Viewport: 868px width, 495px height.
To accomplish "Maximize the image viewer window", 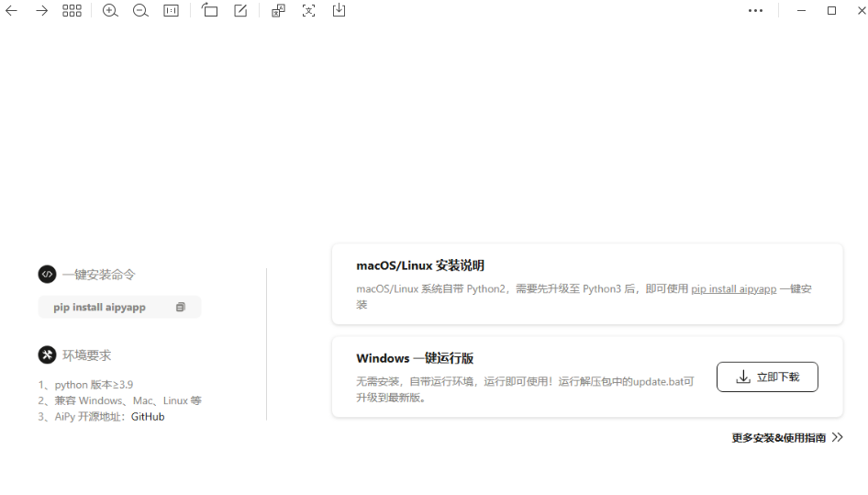I will 831,11.
